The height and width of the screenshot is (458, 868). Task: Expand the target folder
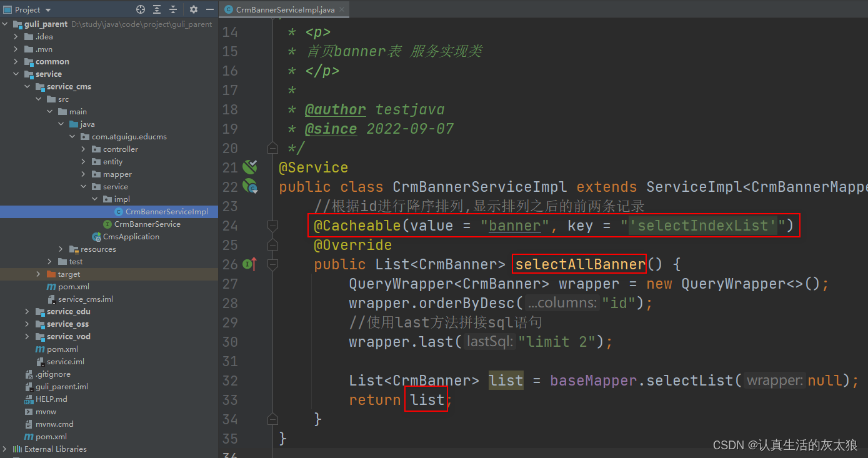(38, 274)
